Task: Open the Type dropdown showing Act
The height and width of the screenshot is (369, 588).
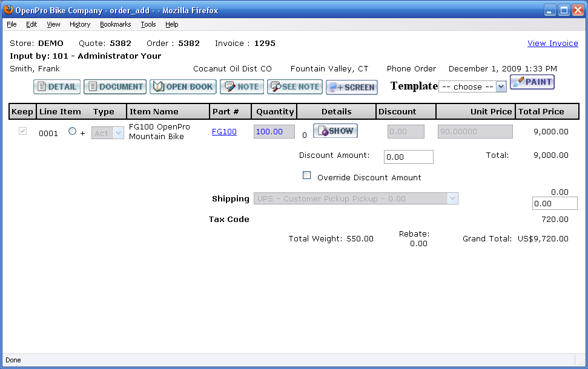Action: click(x=108, y=133)
